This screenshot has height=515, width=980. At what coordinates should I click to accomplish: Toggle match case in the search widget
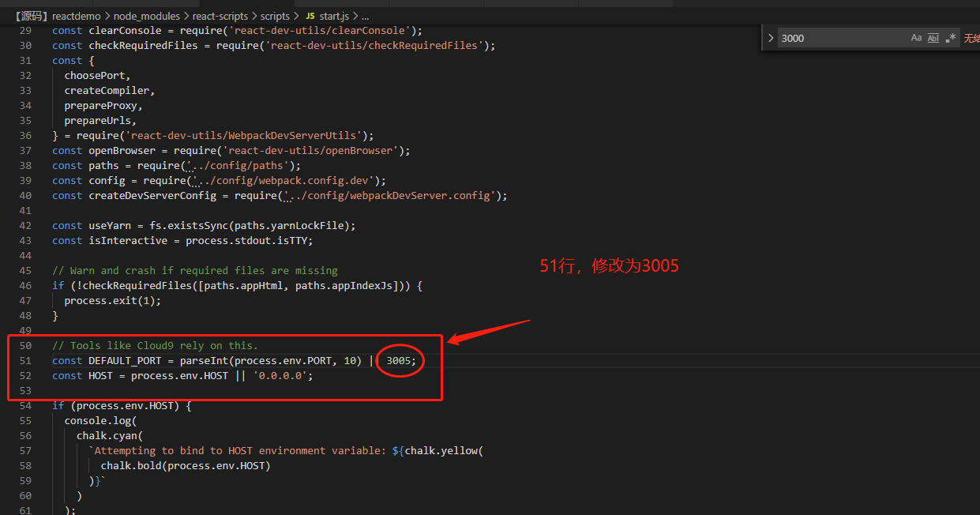coord(915,36)
